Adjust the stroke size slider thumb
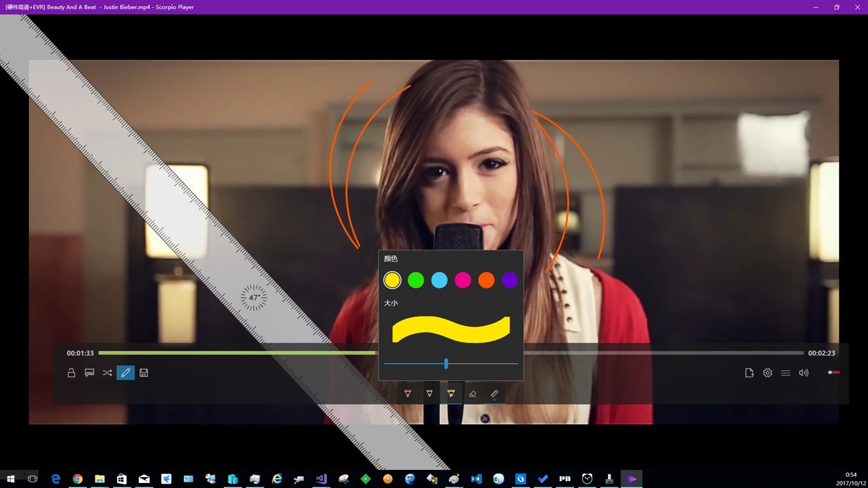868x488 pixels. pos(446,364)
